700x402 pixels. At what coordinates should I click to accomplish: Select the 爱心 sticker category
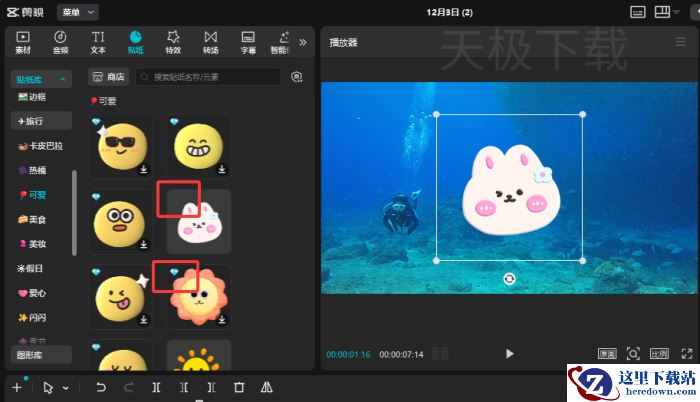click(32, 293)
